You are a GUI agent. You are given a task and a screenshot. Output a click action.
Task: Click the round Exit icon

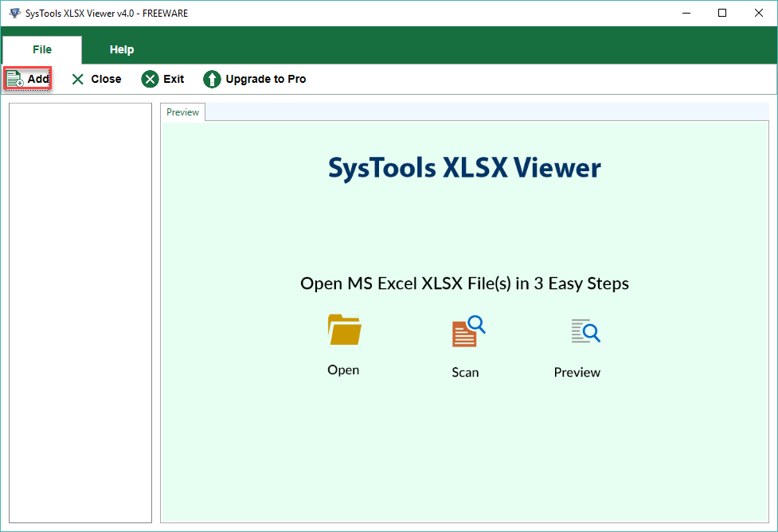point(150,79)
